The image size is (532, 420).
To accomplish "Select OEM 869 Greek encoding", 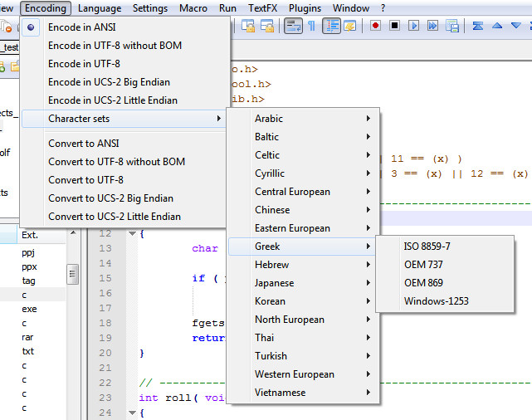I will 445,283.
